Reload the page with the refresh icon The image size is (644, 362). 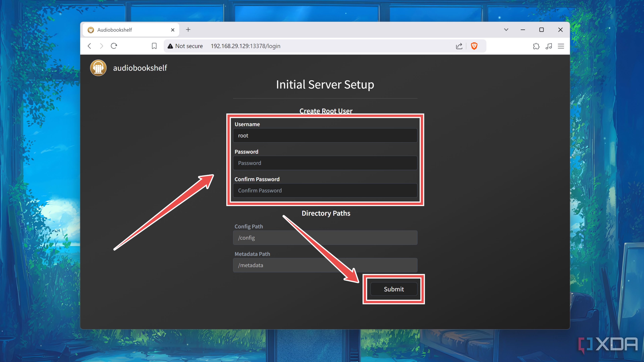(x=114, y=46)
